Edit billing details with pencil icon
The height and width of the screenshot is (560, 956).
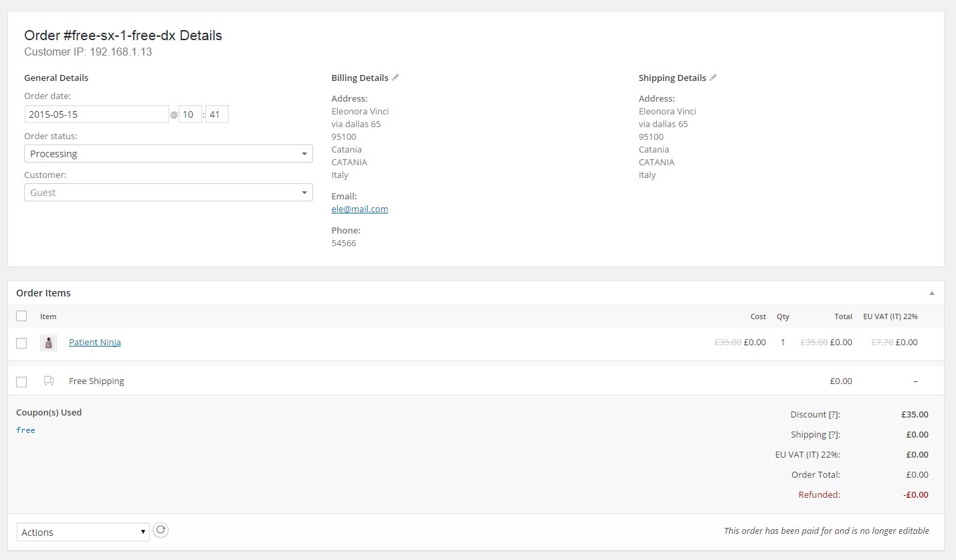click(395, 78)
